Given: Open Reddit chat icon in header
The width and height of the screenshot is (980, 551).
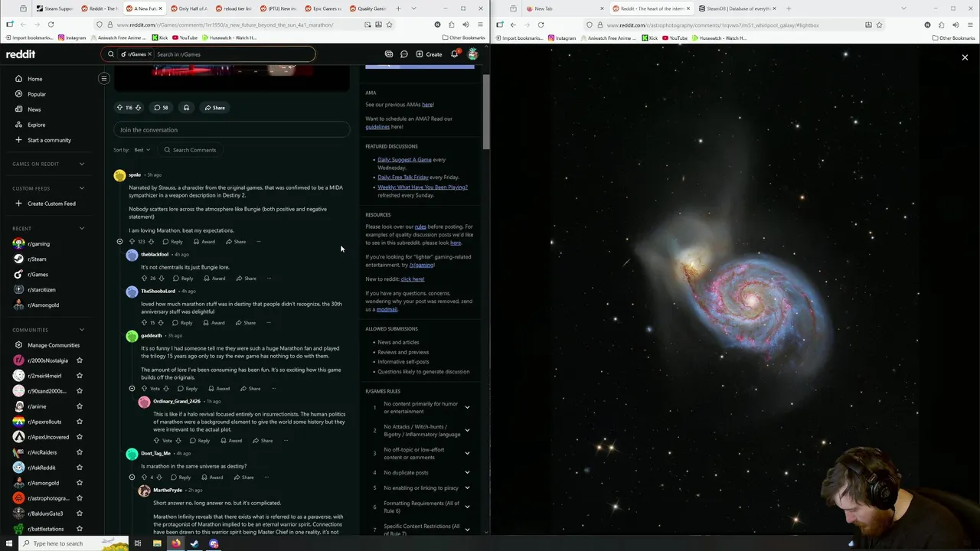Looking at the screenshot, I should (x=403, y=54).
